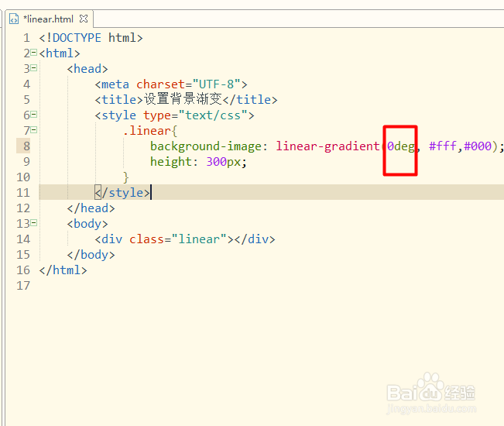Click the linear-gradient function name

click(327, 146)
